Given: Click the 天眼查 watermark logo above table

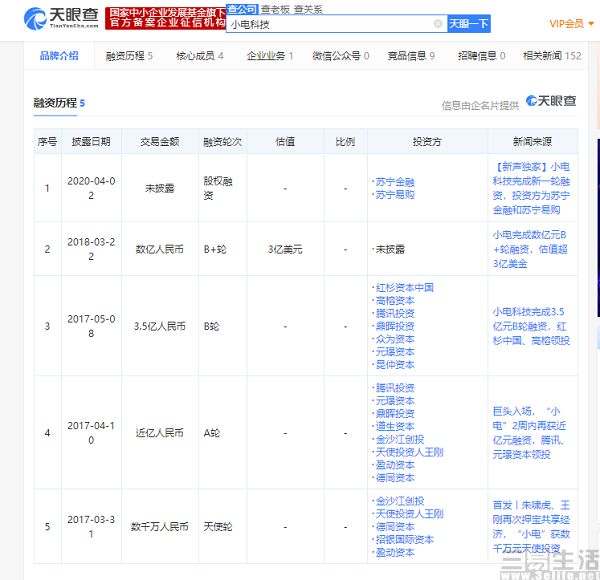Looking at the screenshot, I should (x=551, y=102).
